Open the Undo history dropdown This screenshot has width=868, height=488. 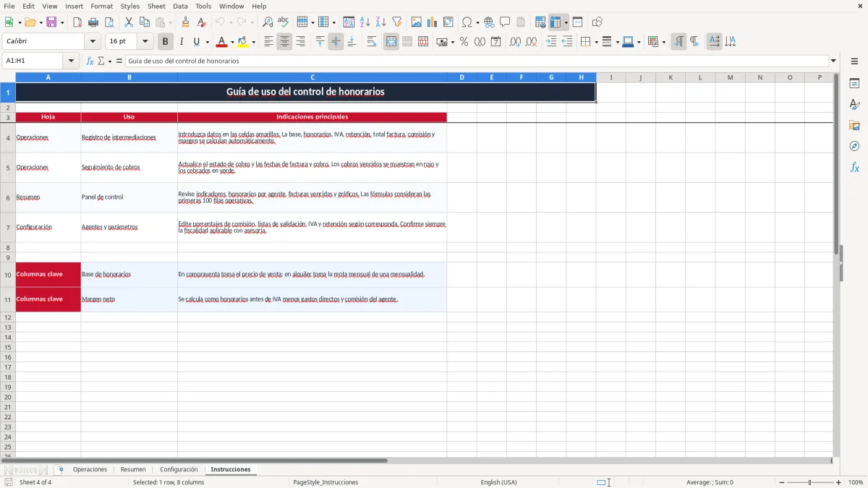click(231, 22)
